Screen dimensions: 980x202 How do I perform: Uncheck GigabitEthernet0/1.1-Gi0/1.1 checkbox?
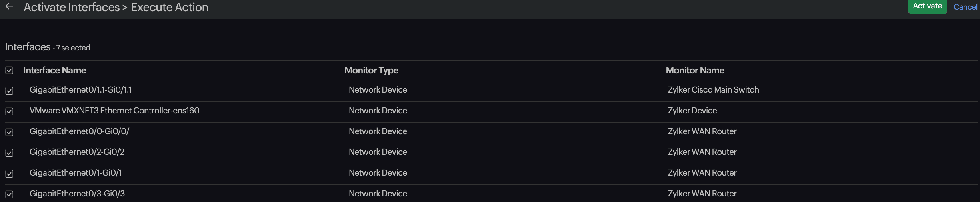click(x=9, y=91)
